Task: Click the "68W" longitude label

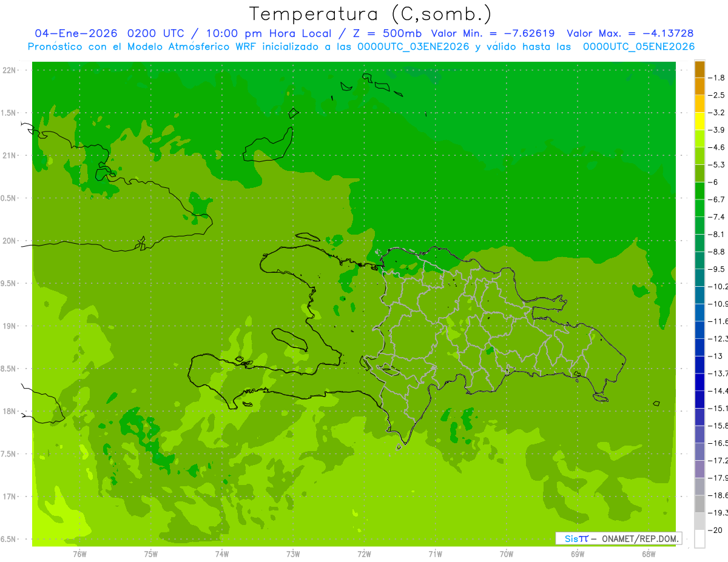Action: point(649,554)
